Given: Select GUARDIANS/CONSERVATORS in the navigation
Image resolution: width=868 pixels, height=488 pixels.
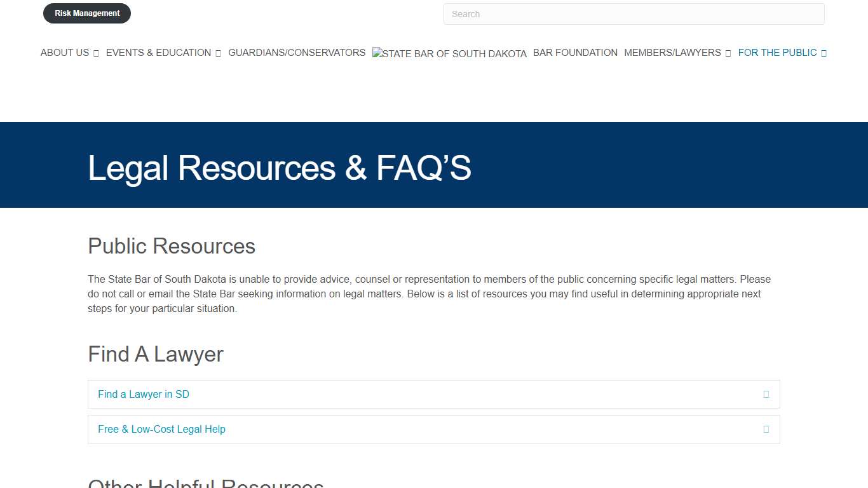Looking at the screenshot, I should [x=296, y=53].
